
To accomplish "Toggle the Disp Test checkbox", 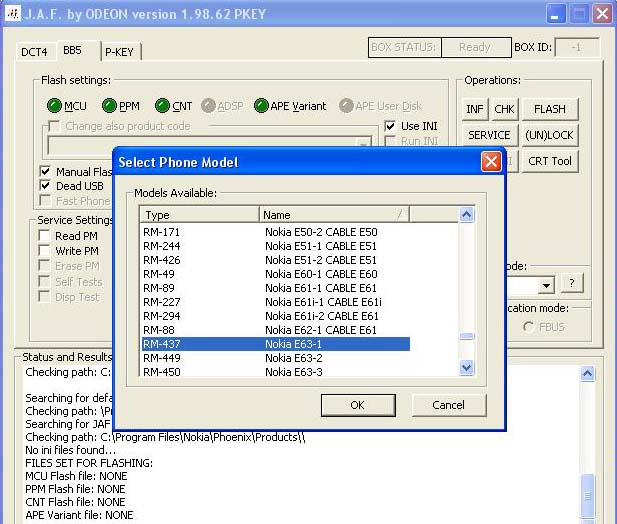I will 44,297.
